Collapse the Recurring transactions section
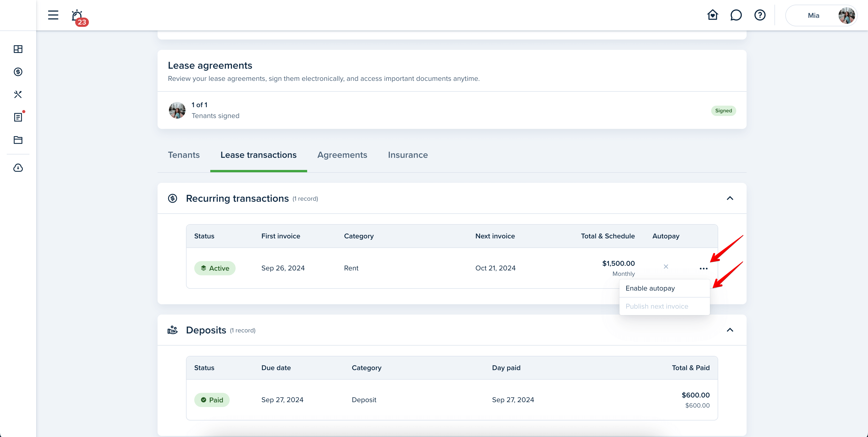Viewport: 868px width, 437px height. 730,198
